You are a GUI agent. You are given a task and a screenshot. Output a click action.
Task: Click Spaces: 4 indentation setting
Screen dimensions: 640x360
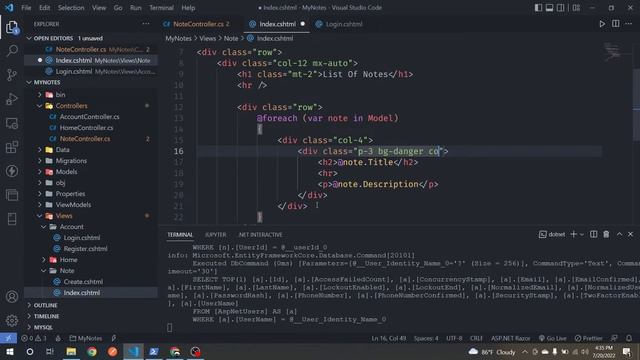click(x=426, y=338)
